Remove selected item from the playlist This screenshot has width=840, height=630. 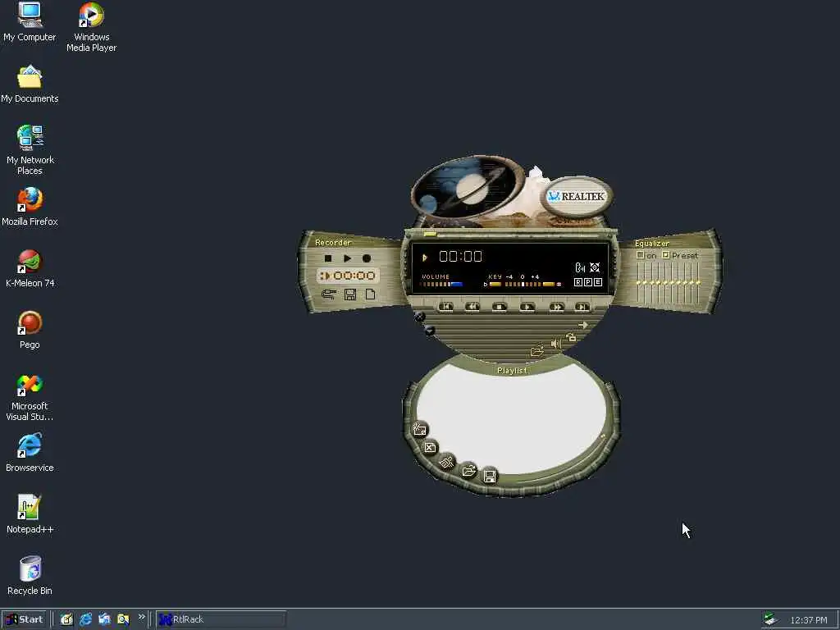pyautogui.click(x=430, y=447)
